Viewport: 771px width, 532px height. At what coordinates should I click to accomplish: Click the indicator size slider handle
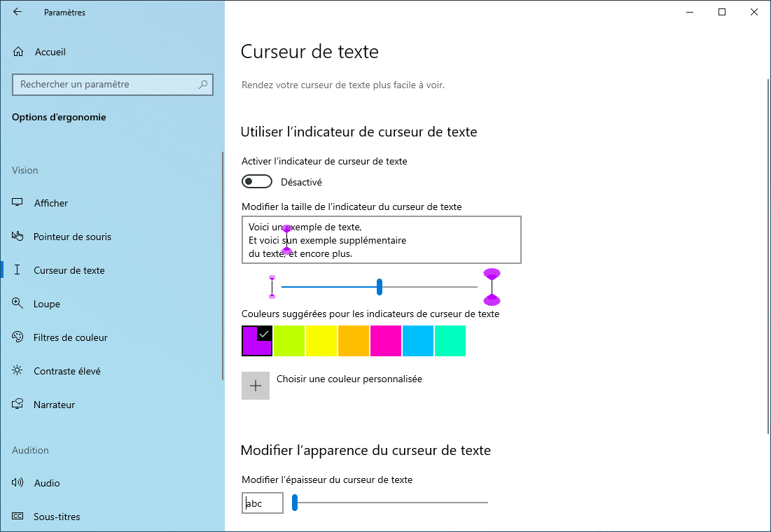pos(379,287)
